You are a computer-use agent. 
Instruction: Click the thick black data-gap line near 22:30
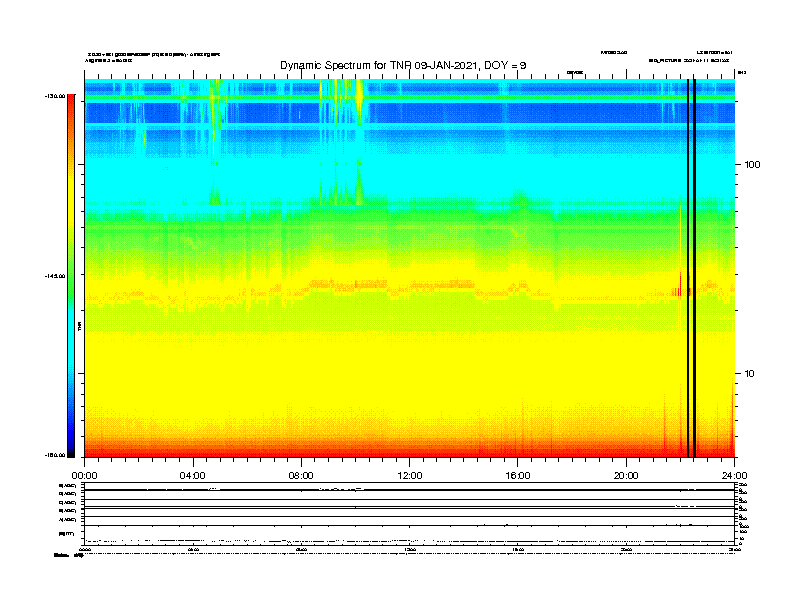[695, 268]
